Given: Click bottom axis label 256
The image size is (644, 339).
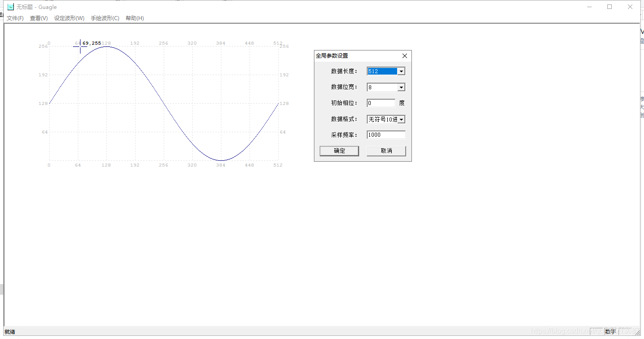Looking at the screenshot, I should pos(164,165).
